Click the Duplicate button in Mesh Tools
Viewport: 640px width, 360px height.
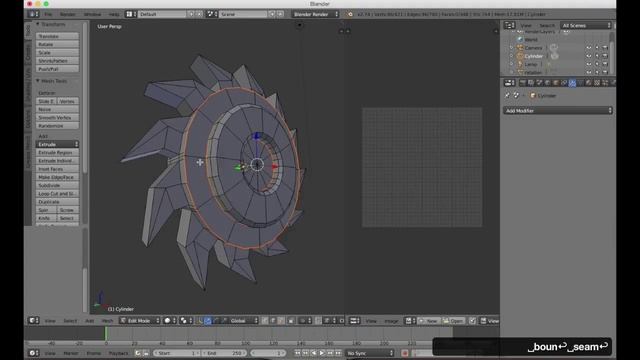click(57, 202)
